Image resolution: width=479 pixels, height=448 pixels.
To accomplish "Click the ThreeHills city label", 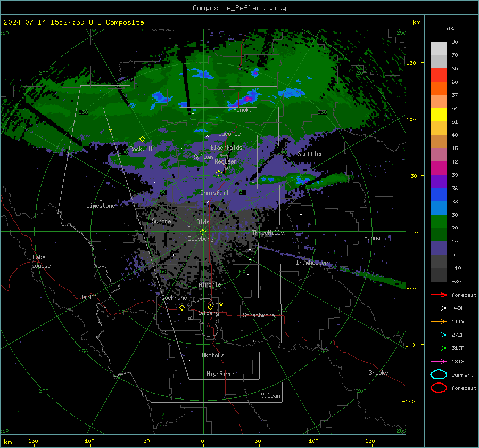I will 268,233.
